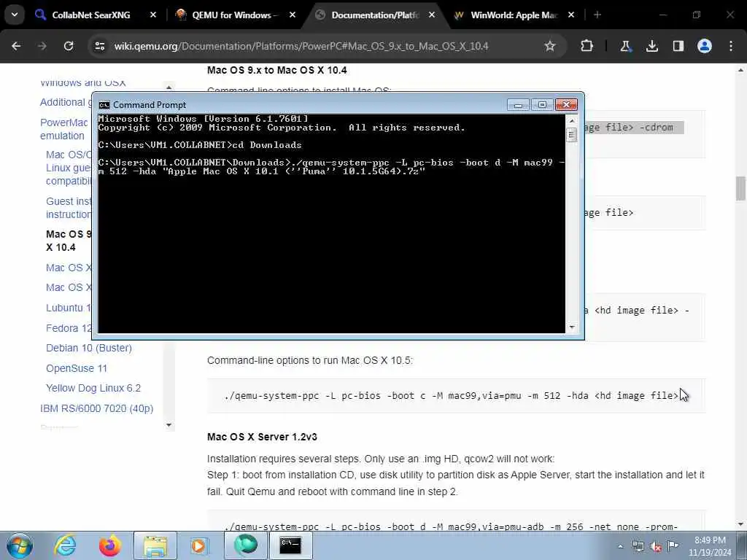Image resolution: width=747 pixels, height=560 pixels.
Task: Click Mac OS 9.x to Mac OS X 10.4 heading
Action: (276, 71)
